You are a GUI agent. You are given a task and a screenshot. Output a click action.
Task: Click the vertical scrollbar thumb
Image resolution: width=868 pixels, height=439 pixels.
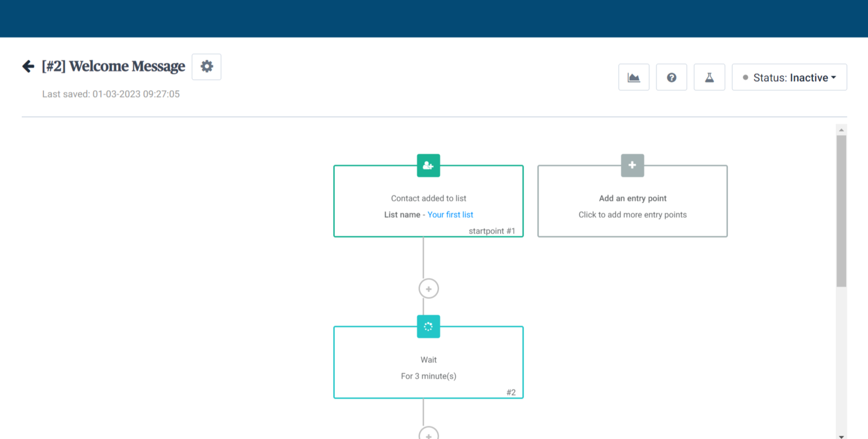tap(841, 210)
